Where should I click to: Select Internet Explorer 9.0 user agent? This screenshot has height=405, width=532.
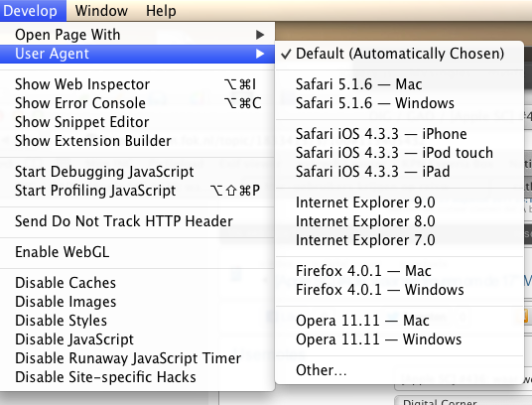click(399, 202)
